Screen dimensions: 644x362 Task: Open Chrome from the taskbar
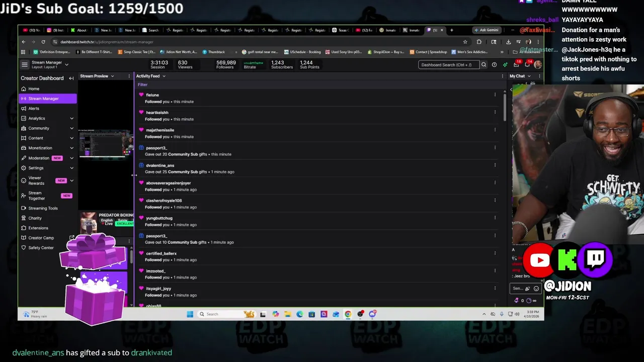coord(348,314)
